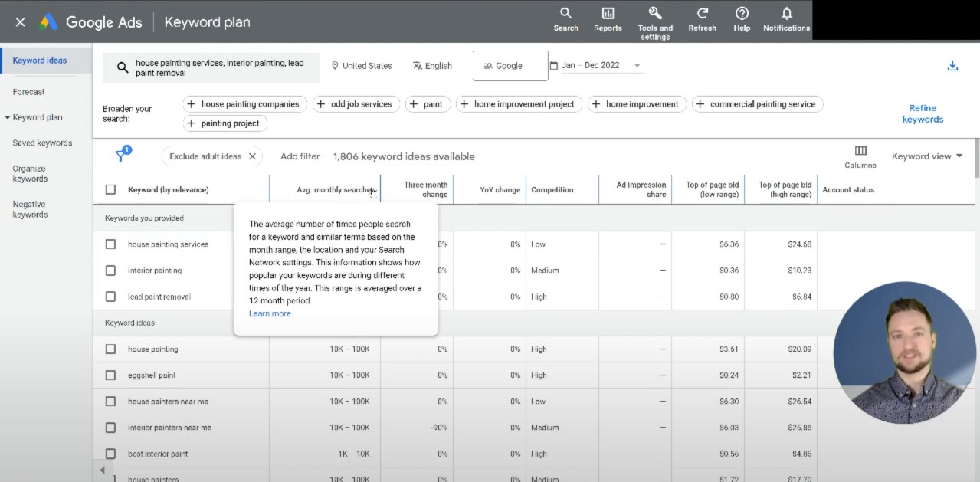Toggle the select-all keywords header checkbox
This screenshot has height=482, width=980.
pos(110,190)
